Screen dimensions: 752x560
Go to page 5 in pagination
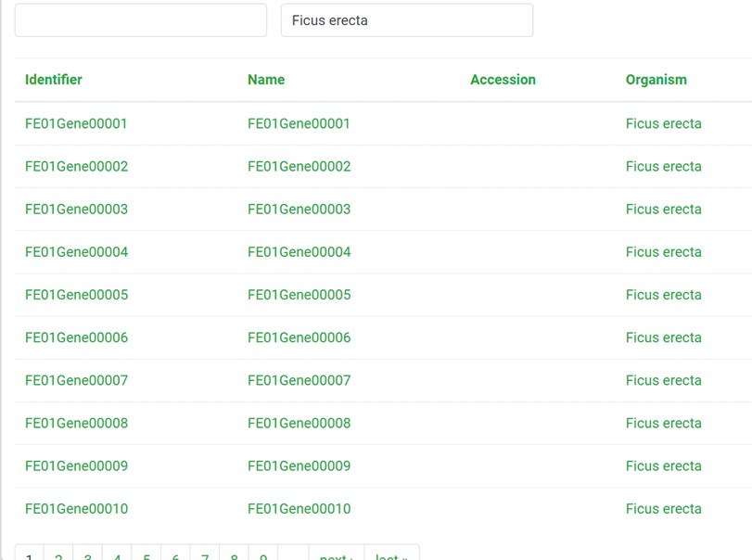(147, 556)
